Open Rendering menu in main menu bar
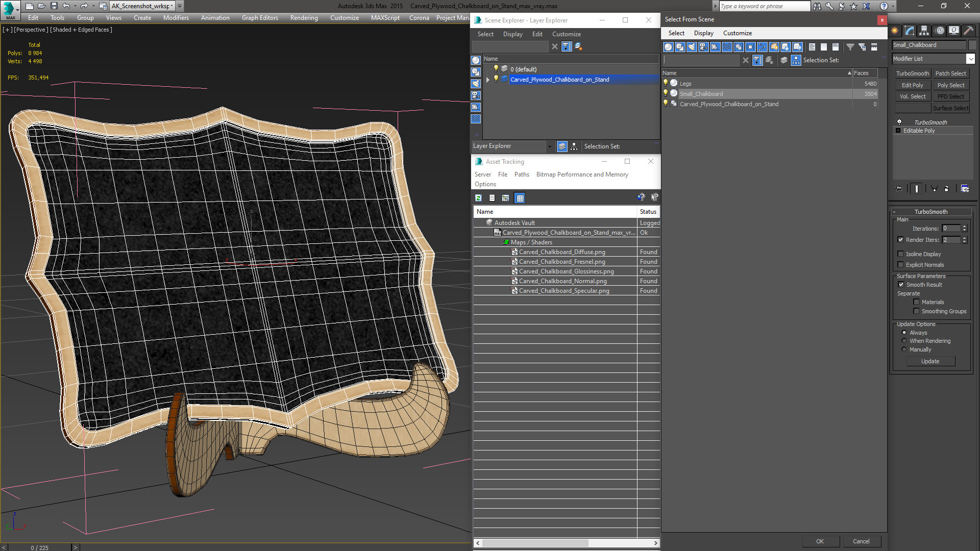Screen dimensions: 980x551 point(304,18)
